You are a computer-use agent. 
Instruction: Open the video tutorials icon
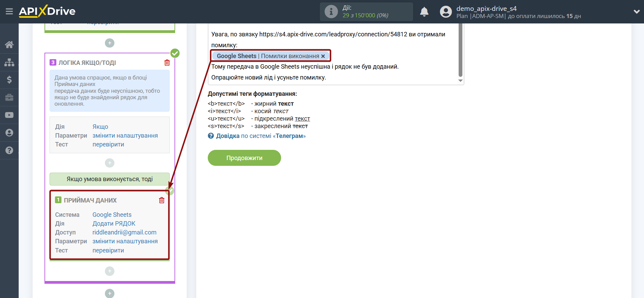pyautogui.click(x=9, y=115)
